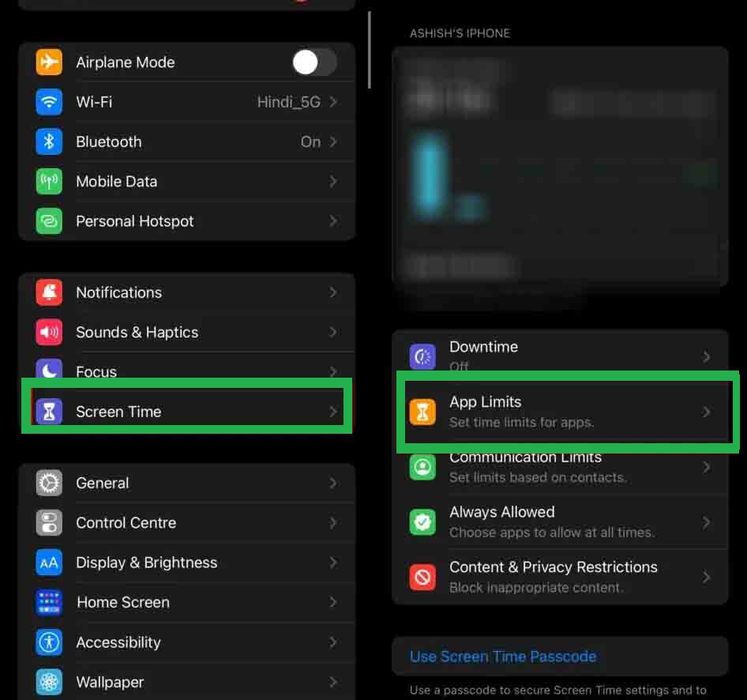747x700 pixels.
Task: Tap the blurred screen time usage chart
Action: pos(561,167)
